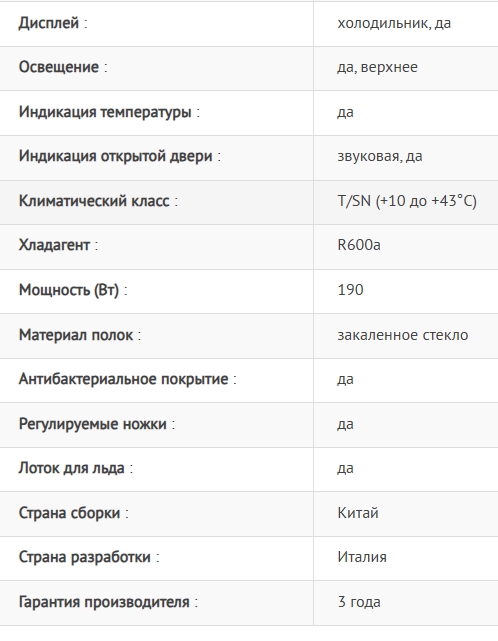
Task: Select the 3 года warranty value
Action: 359,603
